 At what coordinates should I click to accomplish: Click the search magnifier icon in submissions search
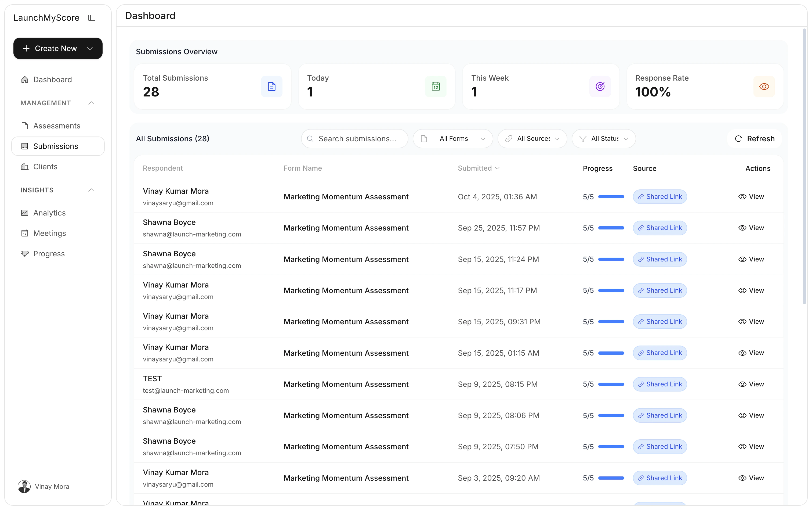click(310, 139)
